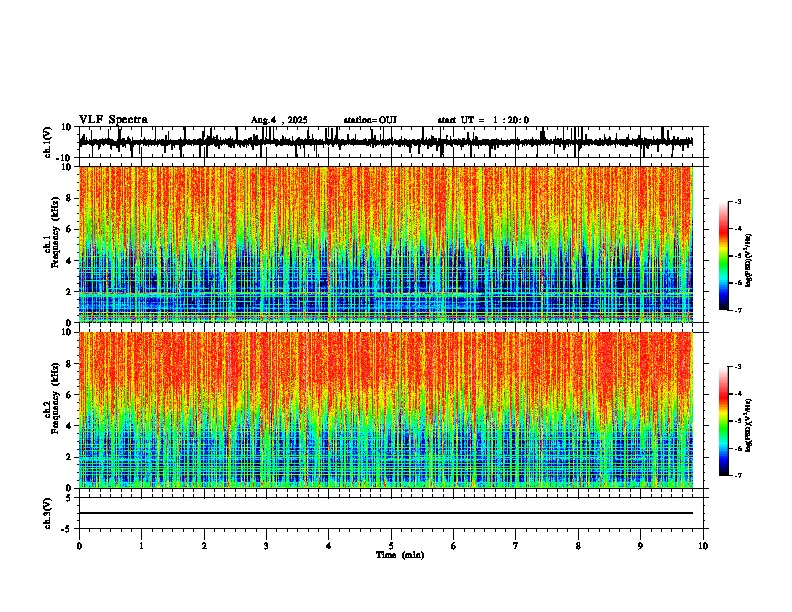Click the time axis tick label 9
The height and width of the screenshot is (612, 792).
640,546
